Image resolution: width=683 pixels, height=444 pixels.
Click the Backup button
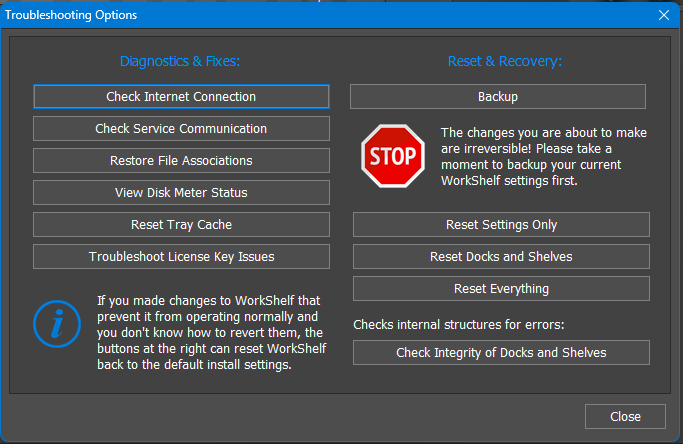[497, 97]
